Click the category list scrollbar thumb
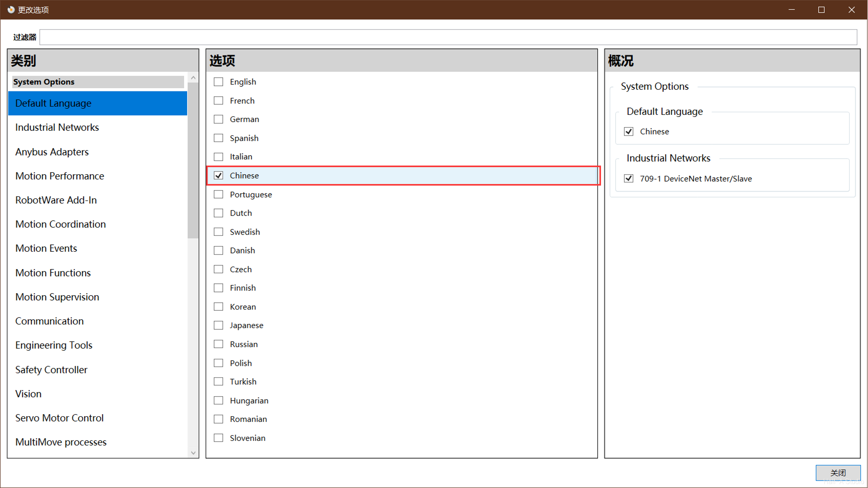The image size is (868, 488). (193, 160)
